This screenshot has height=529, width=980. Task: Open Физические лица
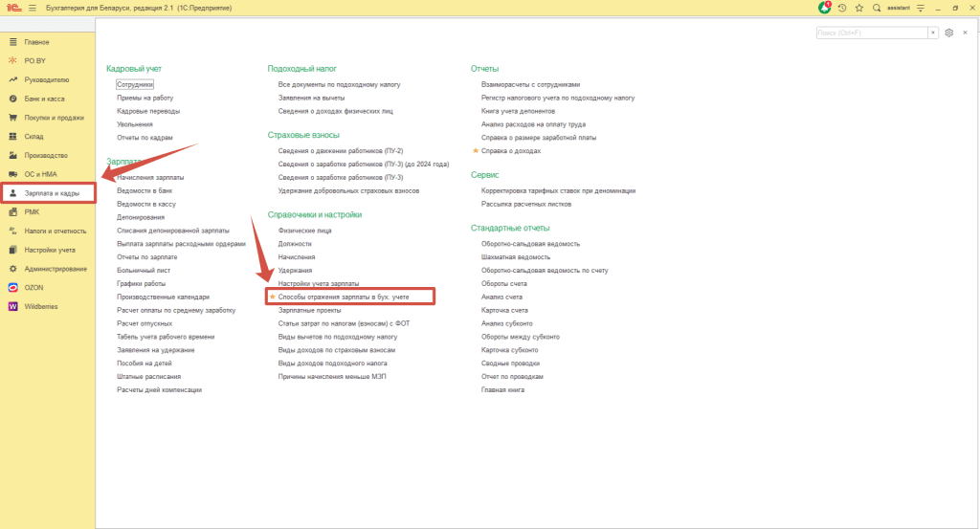[x=305, y=231]
